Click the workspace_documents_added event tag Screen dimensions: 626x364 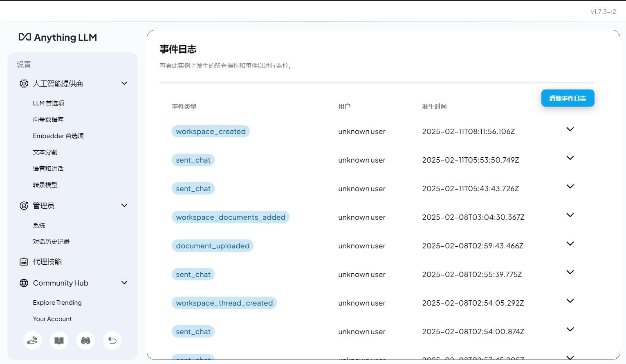tap(231, 217)
